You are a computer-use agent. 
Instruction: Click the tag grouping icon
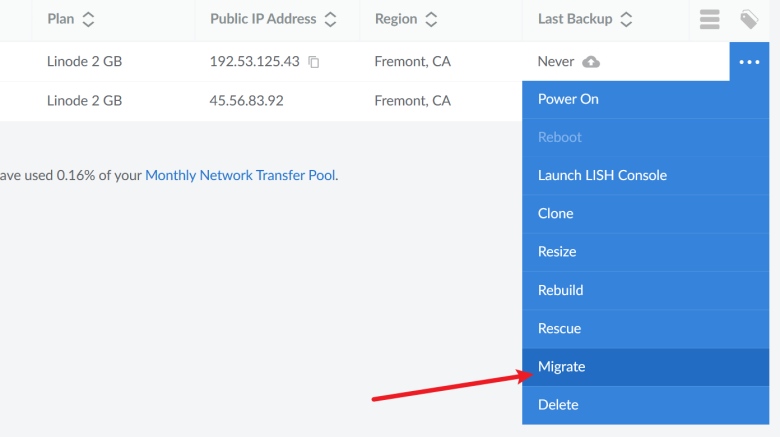click(x=749, y=19)
